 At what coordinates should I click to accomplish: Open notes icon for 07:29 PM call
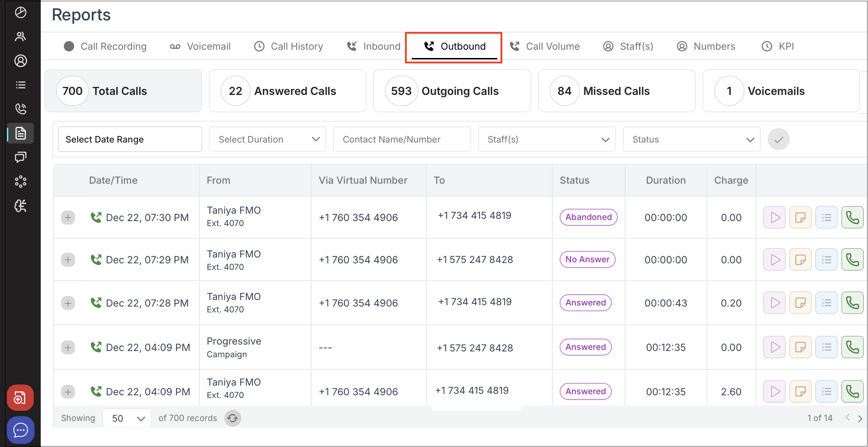800,260
